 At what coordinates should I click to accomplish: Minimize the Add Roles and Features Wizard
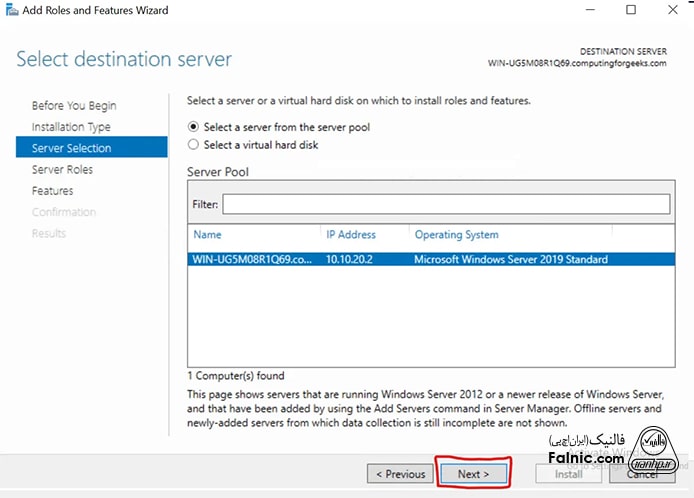pyautogui.click(x=585, y=10)
